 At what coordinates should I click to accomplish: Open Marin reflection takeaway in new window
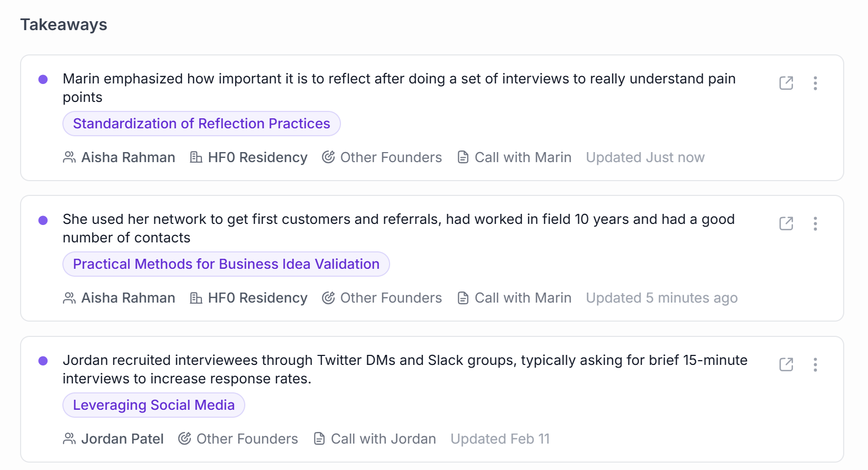click(x=786, y=83)
